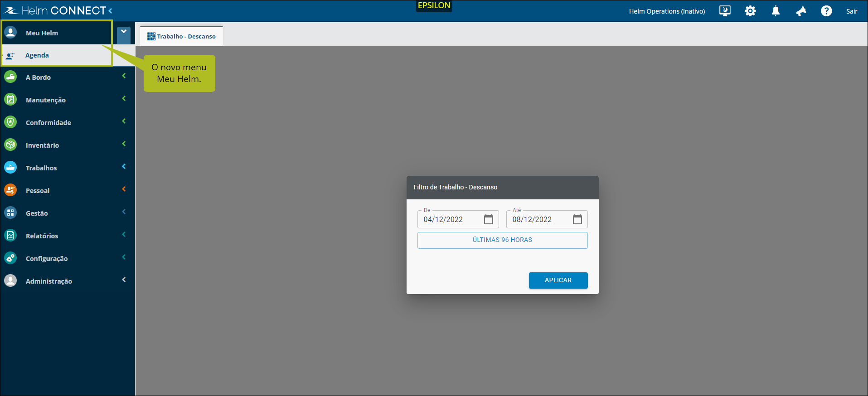Screen dimensions: 868x396
Task: Open the settings gear in header
Action: pyautogui.click(x=750, y=11)
